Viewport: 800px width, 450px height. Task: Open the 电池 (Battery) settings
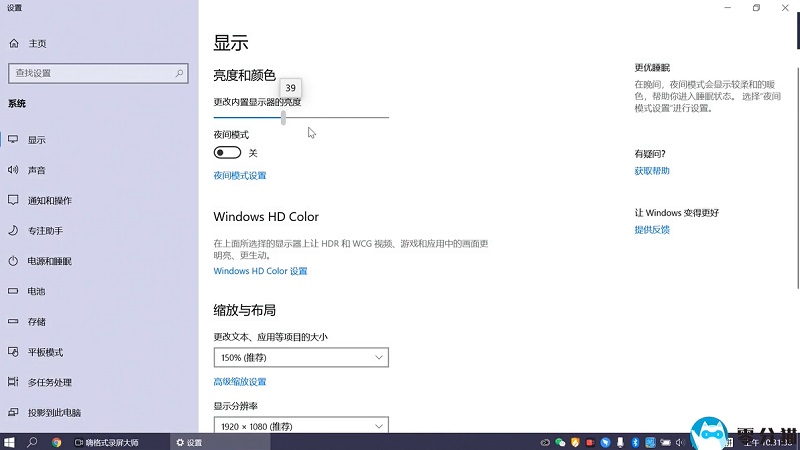pyautogui.click(x=36, y=291)
